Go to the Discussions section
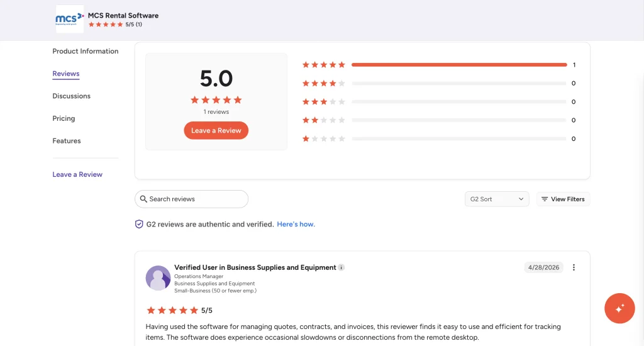 pyautogui.click(x=72, y=96)
